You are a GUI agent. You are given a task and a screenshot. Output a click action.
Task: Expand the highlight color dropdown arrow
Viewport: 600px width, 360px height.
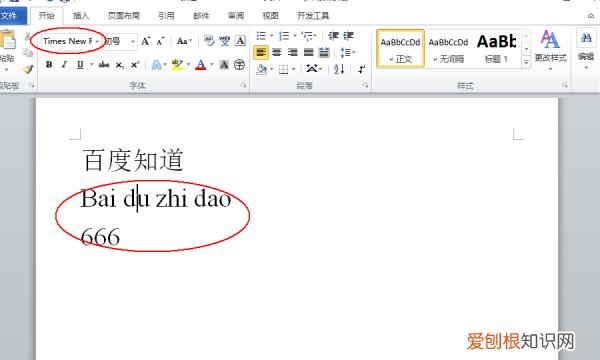coord(188,65)
